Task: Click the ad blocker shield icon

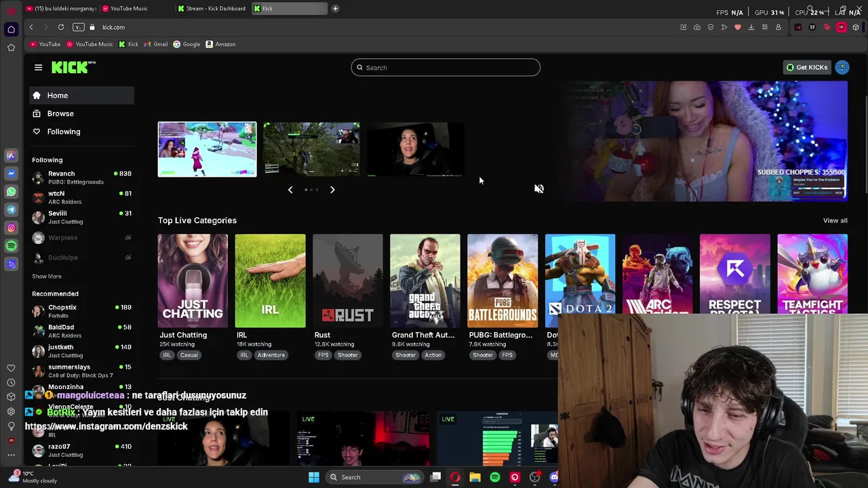Action: 711,27
